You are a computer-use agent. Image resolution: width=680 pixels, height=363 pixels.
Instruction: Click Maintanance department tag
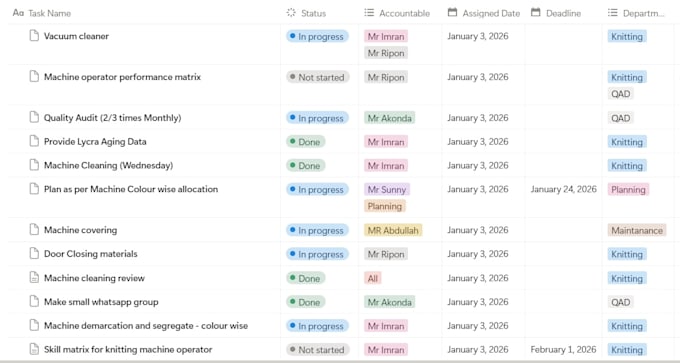click(x=637, y=230)
